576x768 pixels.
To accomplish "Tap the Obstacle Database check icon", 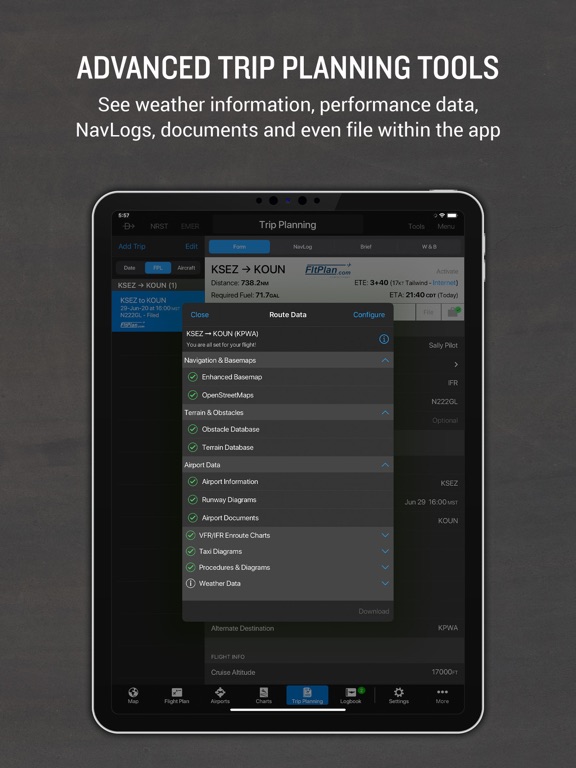I will [x=192, y=429].
